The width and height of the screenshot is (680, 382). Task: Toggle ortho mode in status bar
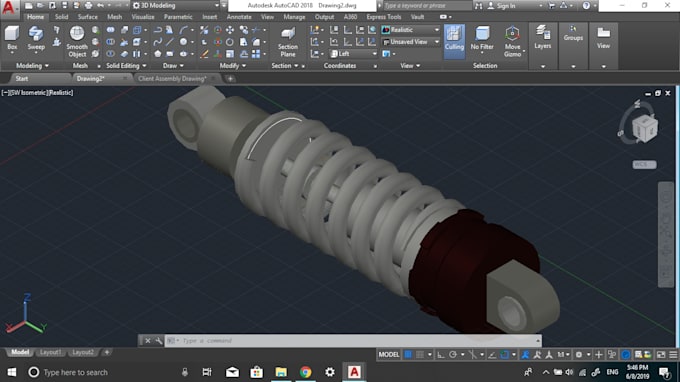pyautogui.click(x=441, y=355)
